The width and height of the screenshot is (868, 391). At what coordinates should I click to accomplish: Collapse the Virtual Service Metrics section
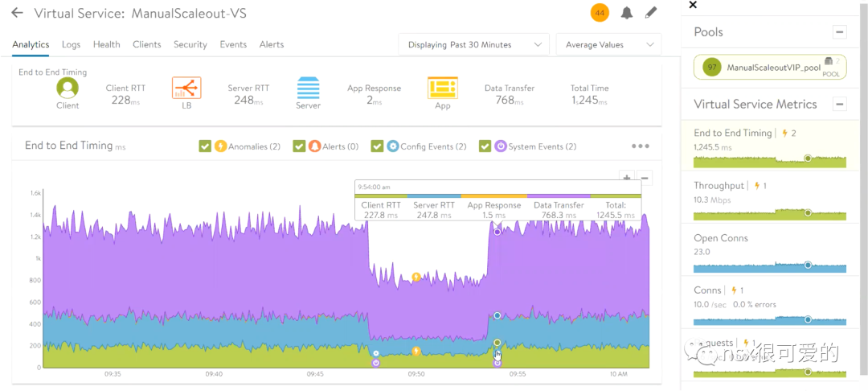[840, 104]
